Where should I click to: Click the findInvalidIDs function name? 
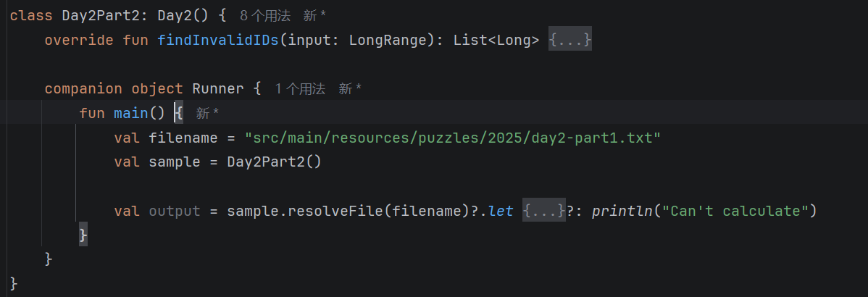(x=218, y=41)
